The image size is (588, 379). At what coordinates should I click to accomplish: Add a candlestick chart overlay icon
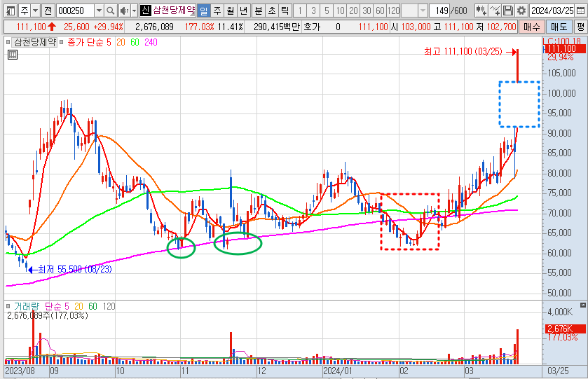click(x=481, y=11)
